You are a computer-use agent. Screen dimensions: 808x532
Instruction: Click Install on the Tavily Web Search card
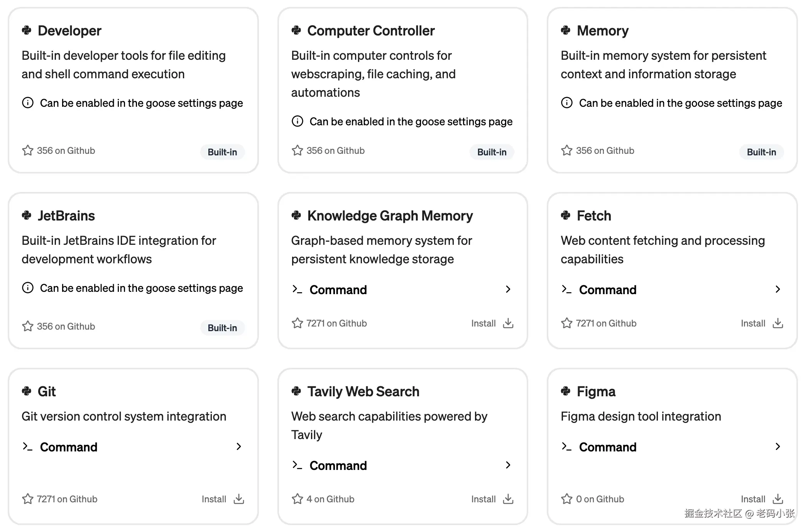[x=483, y=499]
